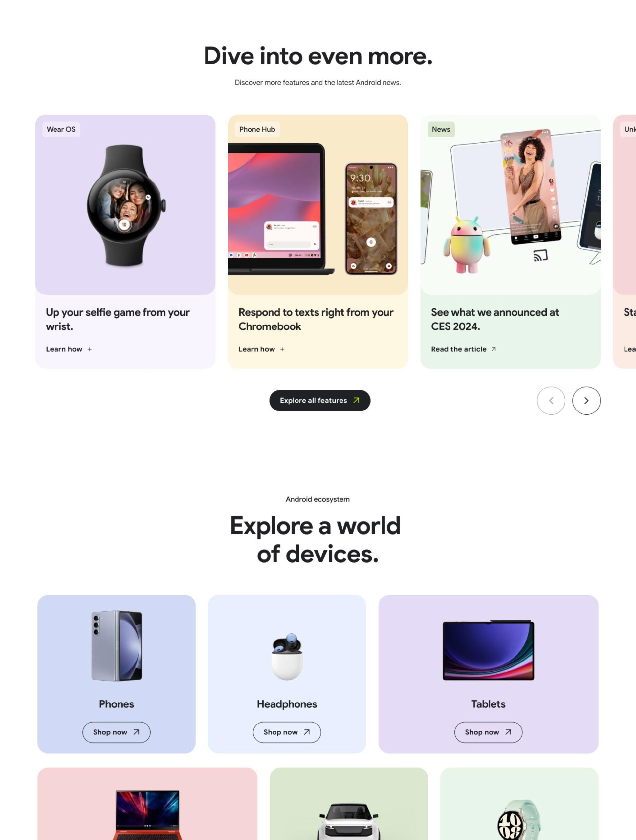636x840 pixels.
Task: Click the arrow icon in Explore all features
Action: tap(356, 400)
